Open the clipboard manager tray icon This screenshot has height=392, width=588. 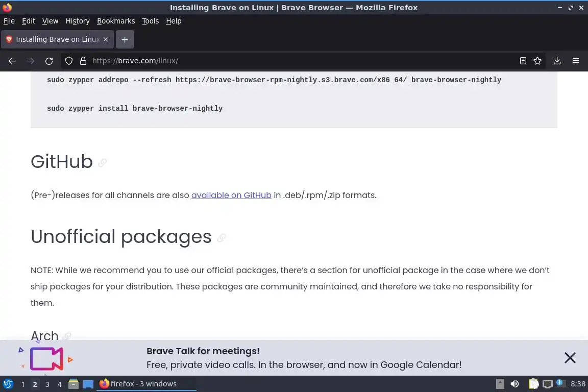coord(533,384)
